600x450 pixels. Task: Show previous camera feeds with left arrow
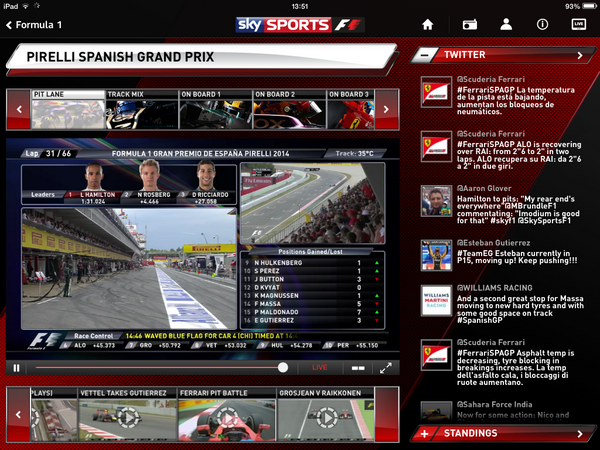19,109
